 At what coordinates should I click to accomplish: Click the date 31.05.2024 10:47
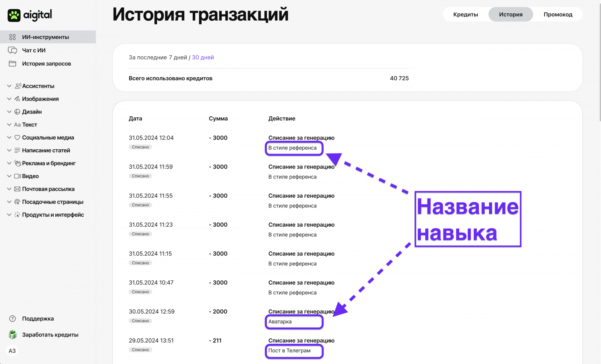[151, 283]
